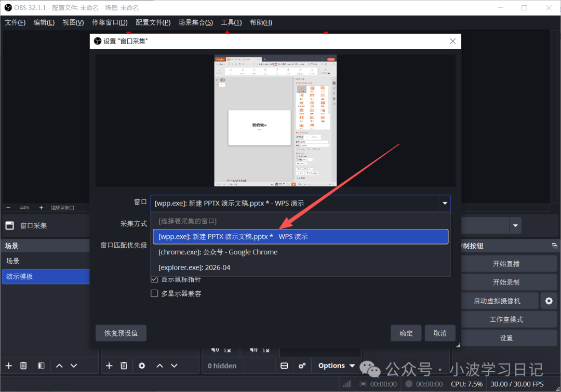Screen dimensions: 561x392
Task: Open the 停靠窗口(D) menu
Action: [x=110, y=22]
